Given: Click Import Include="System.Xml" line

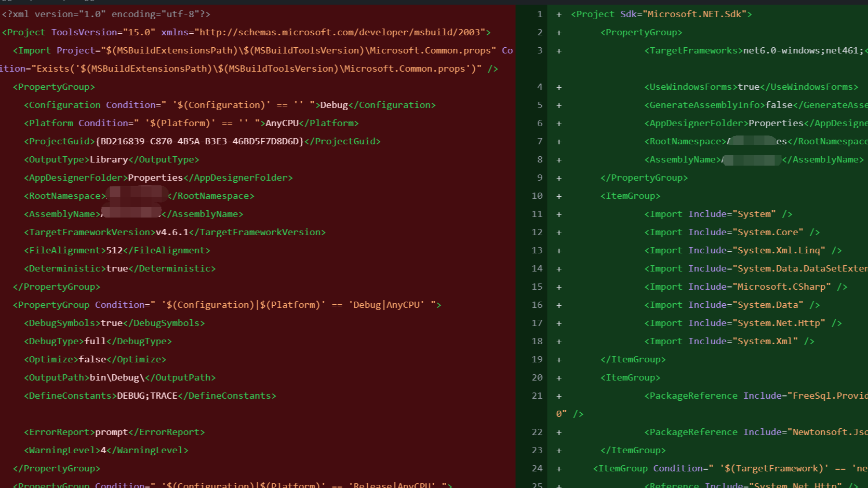Looking at the screenshot, I should (x=729, y=341).
